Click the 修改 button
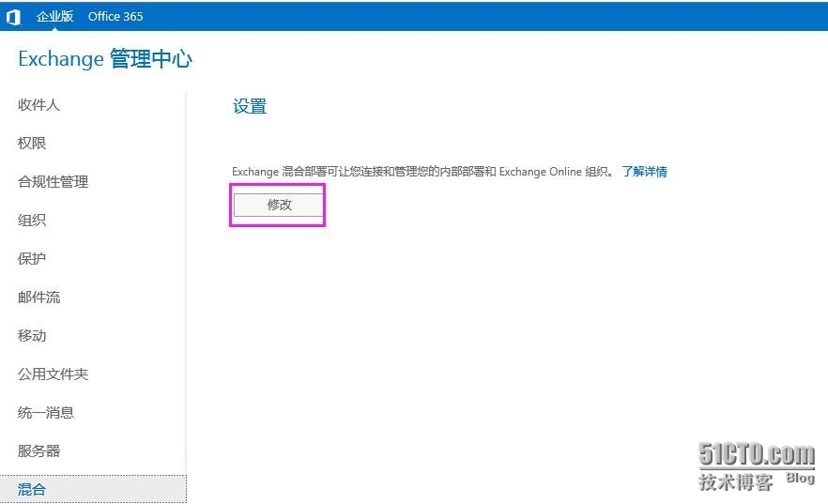The image size is (828, 504). [278, 205]
